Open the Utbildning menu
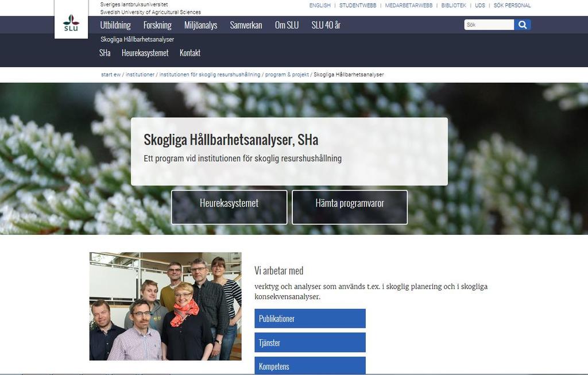This screenshot has height=375, width=588. coord(115,25)
